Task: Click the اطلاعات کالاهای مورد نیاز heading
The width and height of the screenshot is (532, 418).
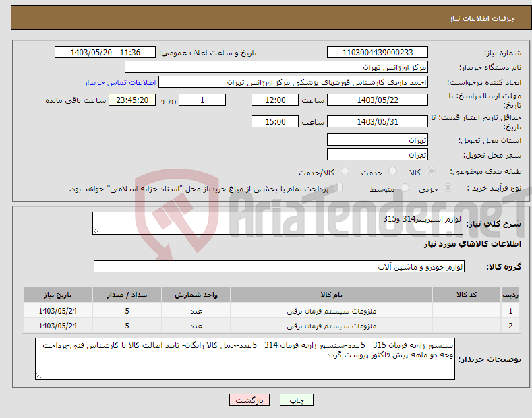Action: (472, 244)
